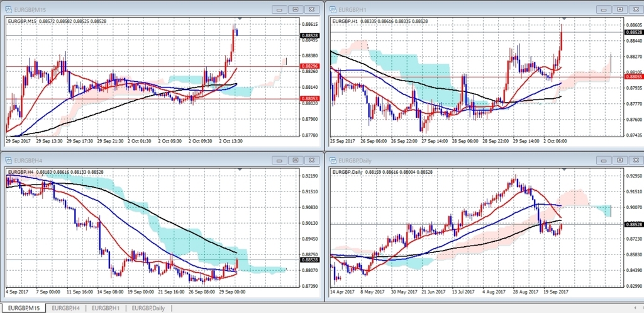The image size is (644, 313).
Task: Click the 0.87780 price scale value in M15
Action: click(310, 135)
